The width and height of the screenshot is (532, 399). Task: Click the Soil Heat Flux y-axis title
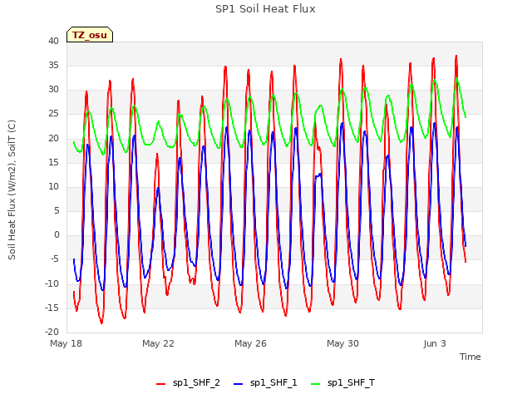point(12,190)
